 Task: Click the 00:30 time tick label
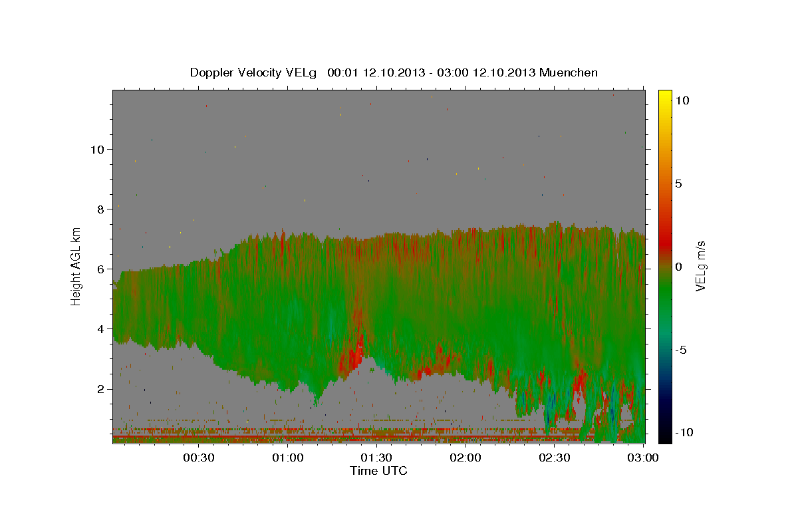coord(198,458)
